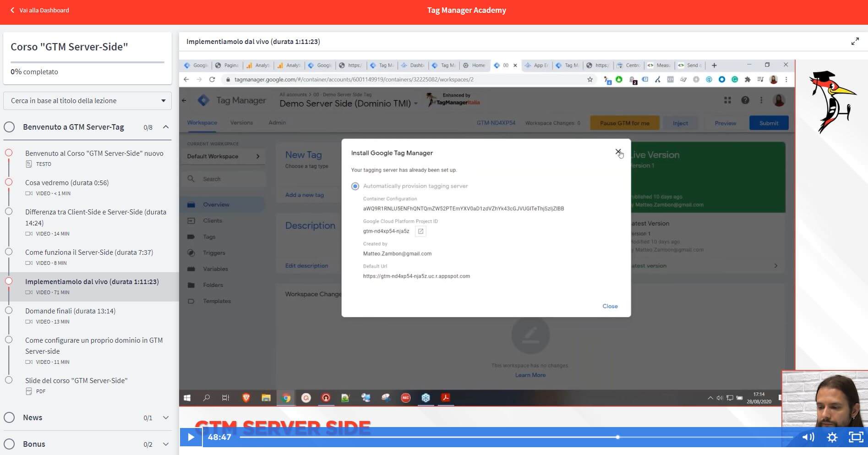Click the Preview button in Tag Manager

pyautogui.click(x=725, y=123)
